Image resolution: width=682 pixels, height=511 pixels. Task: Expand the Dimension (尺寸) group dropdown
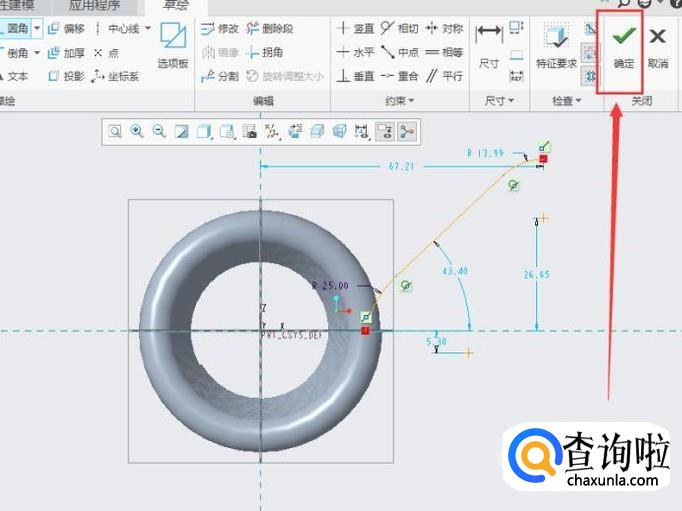498,101
